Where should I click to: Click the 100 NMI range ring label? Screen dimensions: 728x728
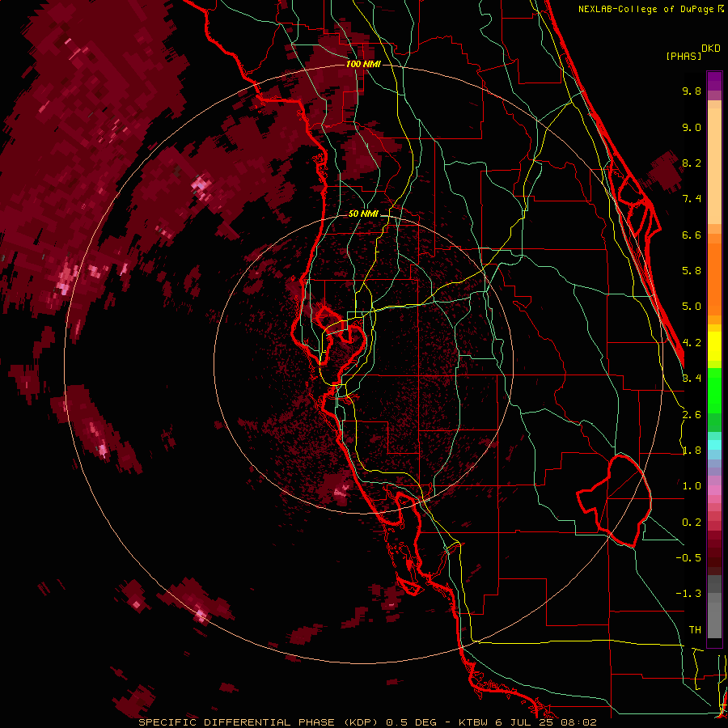coord(363,64)
